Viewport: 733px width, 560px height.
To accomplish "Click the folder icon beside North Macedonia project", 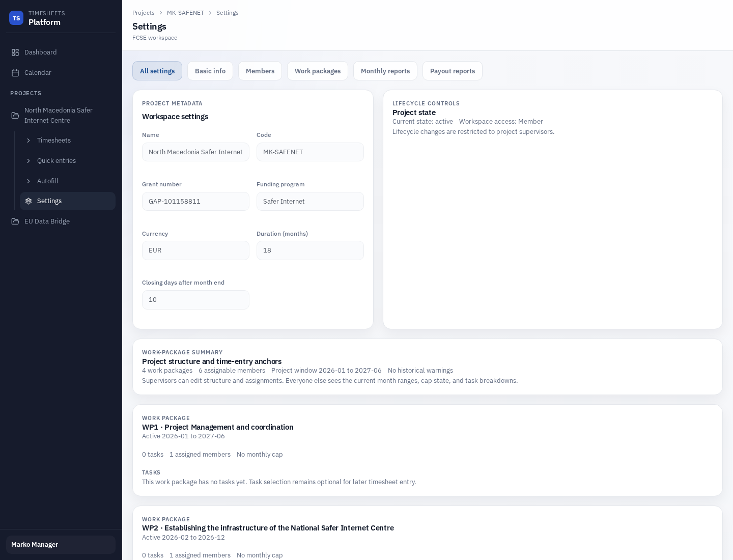I will [x=15, y=115].
